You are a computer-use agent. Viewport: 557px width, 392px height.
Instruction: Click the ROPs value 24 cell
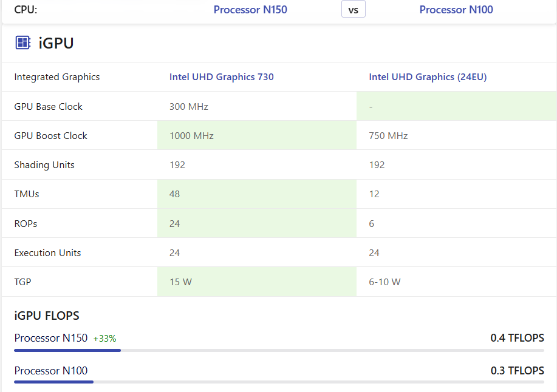point(257,223)
